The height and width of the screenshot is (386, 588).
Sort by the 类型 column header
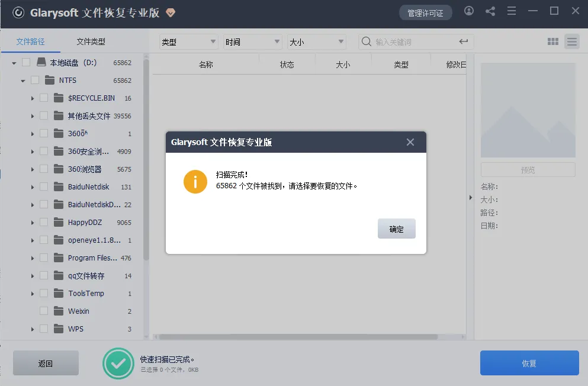point(401,65)
